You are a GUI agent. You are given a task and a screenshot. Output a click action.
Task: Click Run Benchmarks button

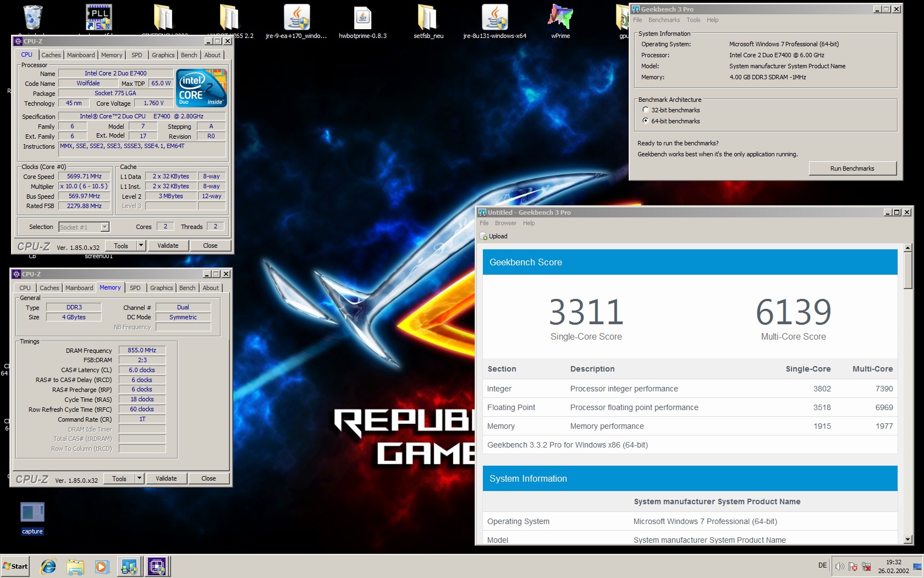point(853,168)
